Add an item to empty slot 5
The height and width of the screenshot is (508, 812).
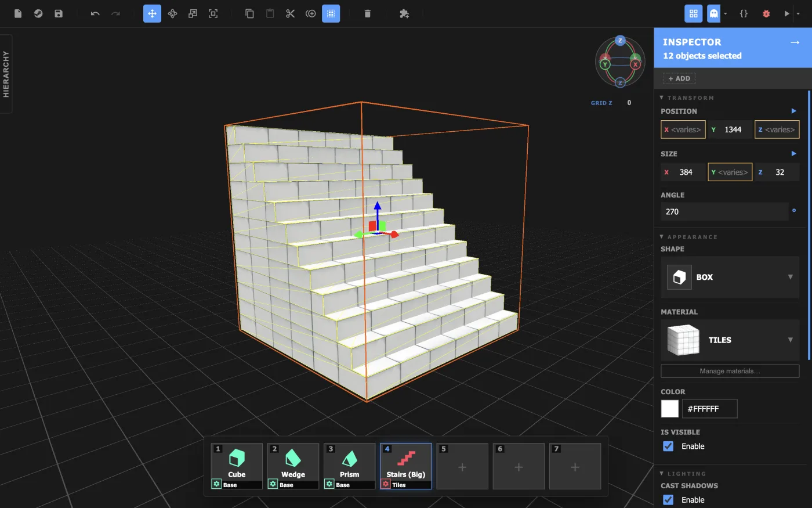462,466
